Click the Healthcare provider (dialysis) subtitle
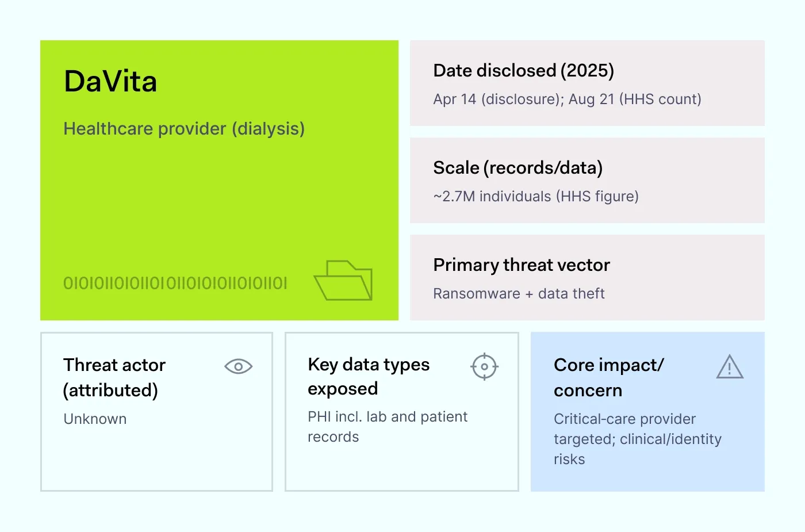Image resolution: width=805 pixels, height=532 pixels. pos(184,128)
